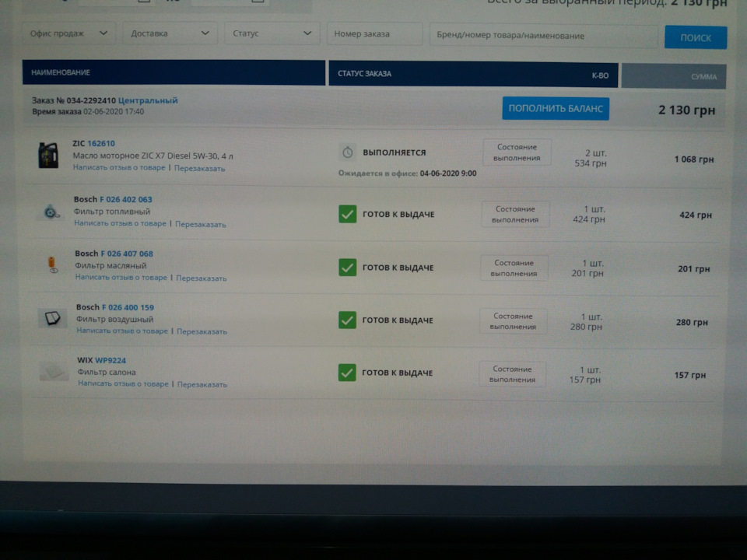This screenshot has width=747, height=560.
Task: Select order total text 2 130 грн
Action: [x=686, y=110]
